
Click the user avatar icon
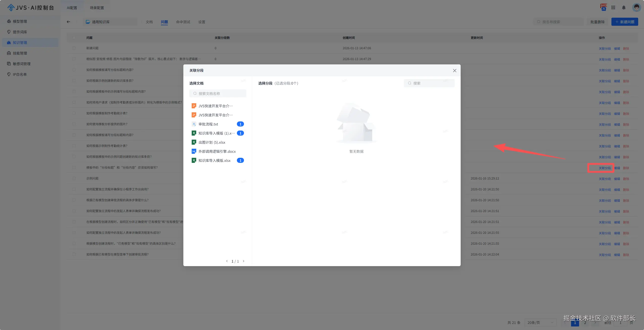pyautogui.click(x=636, y=8)
